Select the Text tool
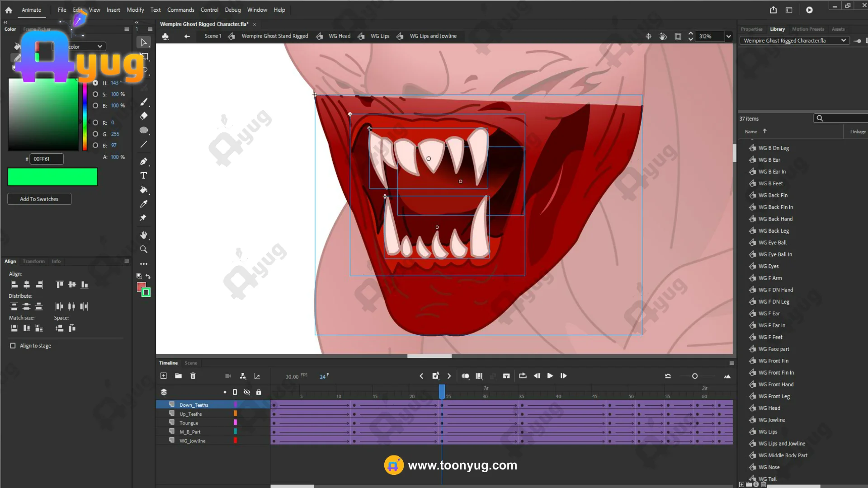The image size is (868, 488). click(144, 175)
